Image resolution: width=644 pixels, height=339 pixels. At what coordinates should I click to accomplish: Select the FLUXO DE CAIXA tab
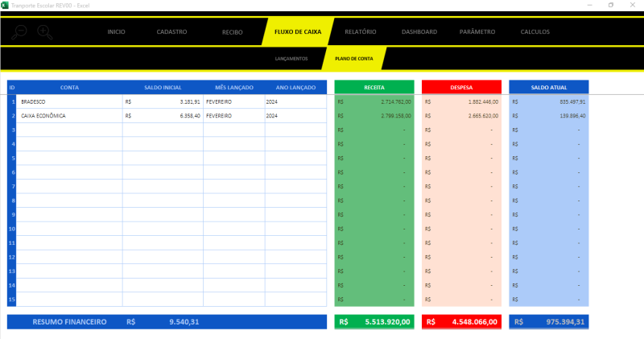pyautogui.click(x=298, y=32)
